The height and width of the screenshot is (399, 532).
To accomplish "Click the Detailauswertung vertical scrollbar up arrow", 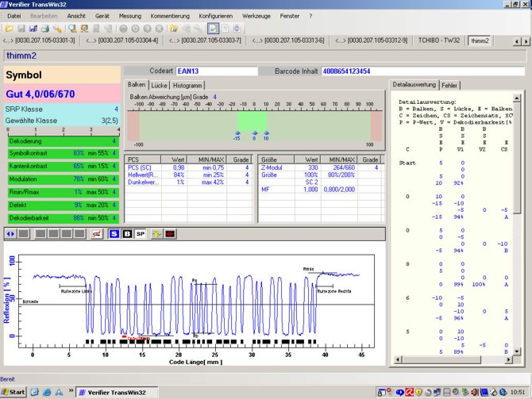I will pos(517,98).
